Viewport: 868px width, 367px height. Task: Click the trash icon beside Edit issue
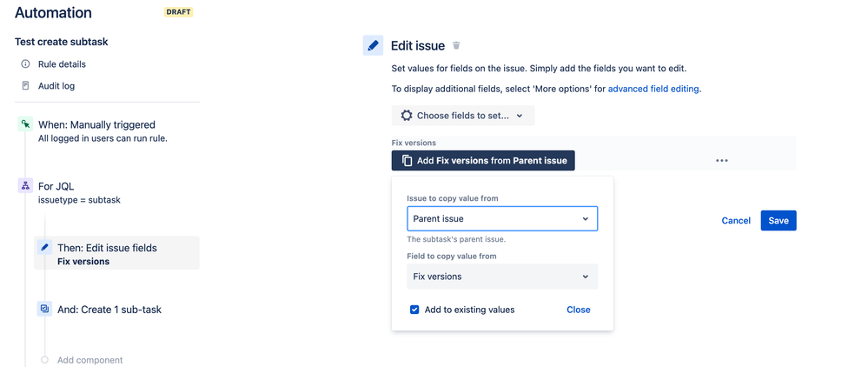[x=457, y=46]
